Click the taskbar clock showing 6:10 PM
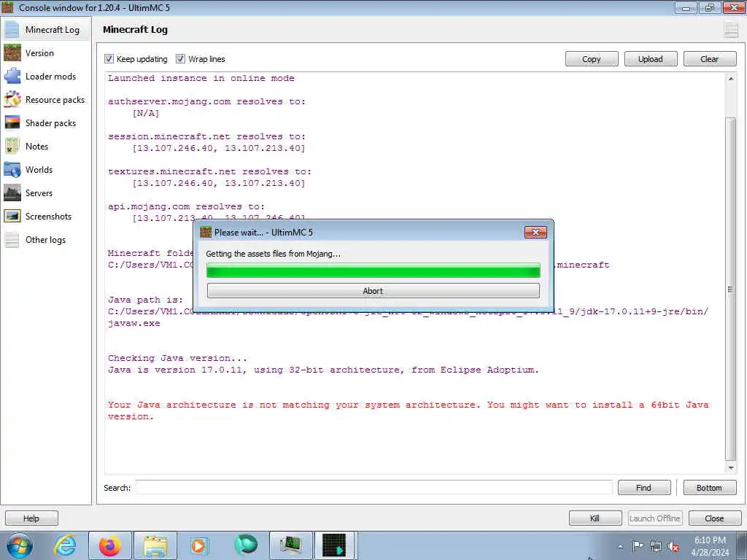The height and width of the screenshot is (560, 747). point(710,546)
